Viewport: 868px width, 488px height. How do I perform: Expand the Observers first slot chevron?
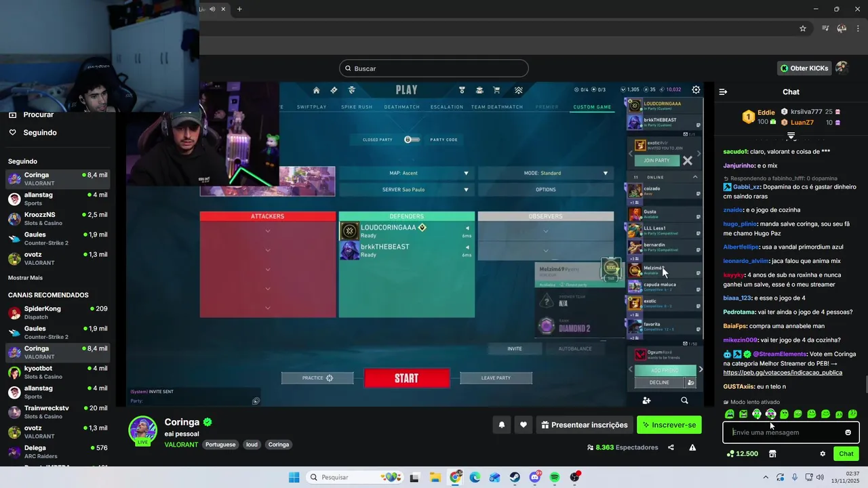pos(546,231)
